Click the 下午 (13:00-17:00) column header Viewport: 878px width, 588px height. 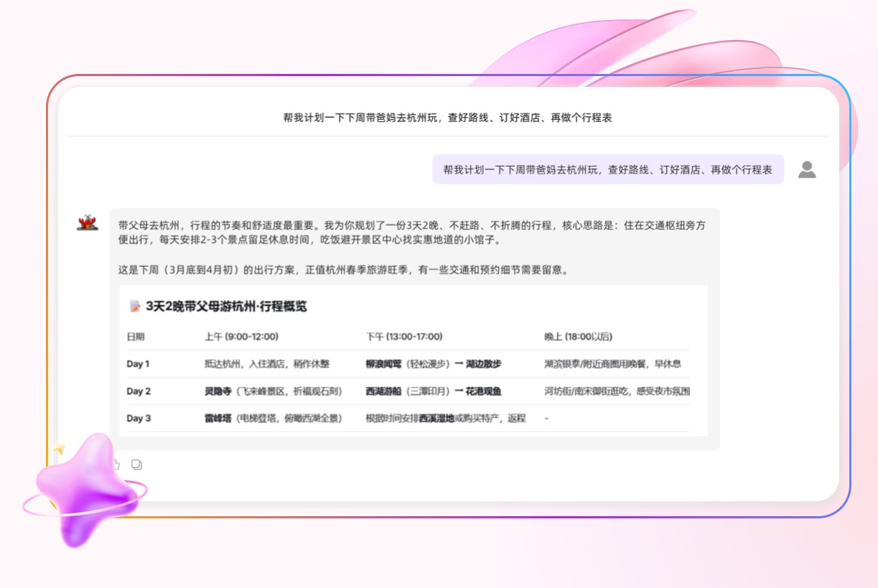[x=404, y=337]
